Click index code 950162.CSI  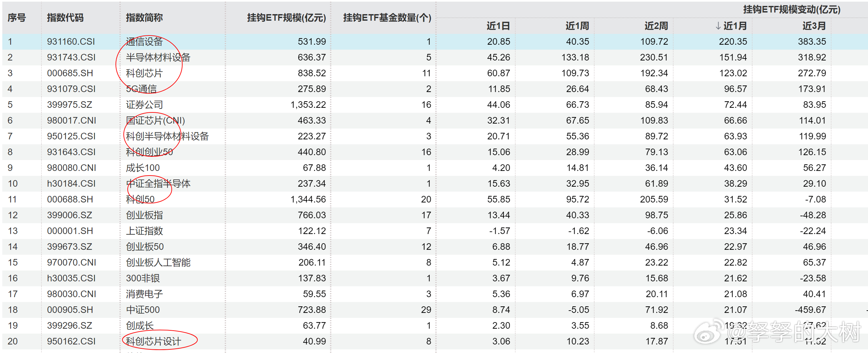point(71,341)
